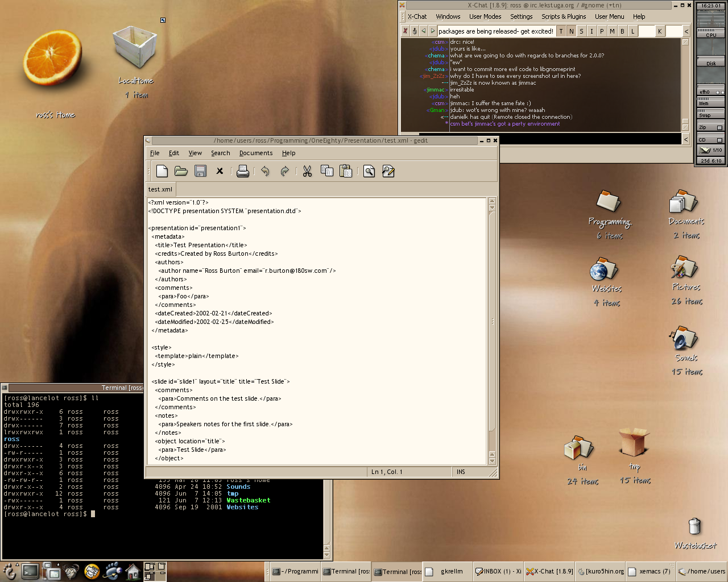Open the User Modes menu in X-Chat

pos(485,16)
